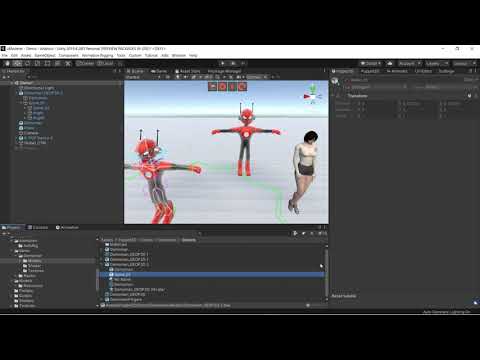Switch to the Puppet3D tab beside Inspector

369,71
